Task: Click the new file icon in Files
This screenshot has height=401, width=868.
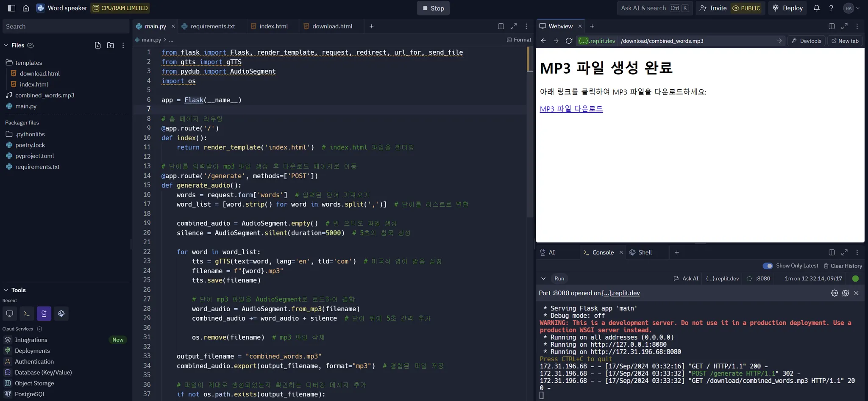Action: coord(98,45)
